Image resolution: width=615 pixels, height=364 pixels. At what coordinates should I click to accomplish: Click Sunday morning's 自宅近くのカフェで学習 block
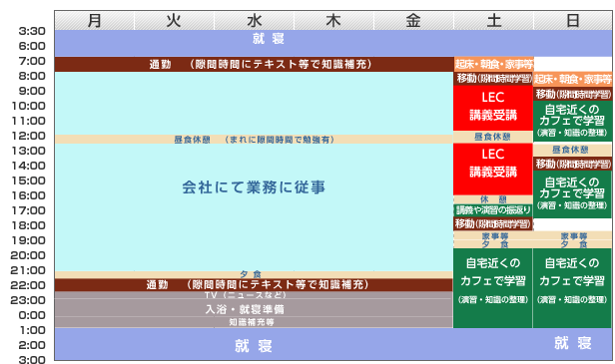(573, 121)
